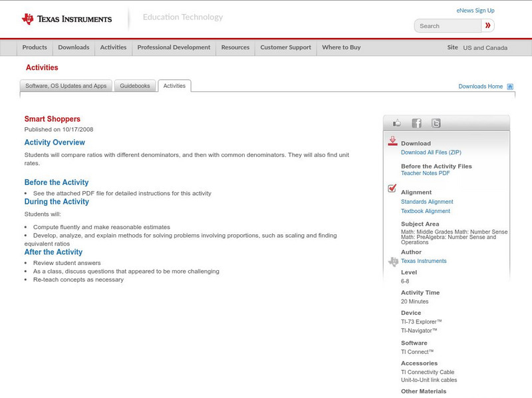This screenshot has width=532, height=398.
Task: Switch to Software, OS Updates and Apps tab
Action: click(x=66, y=86)
